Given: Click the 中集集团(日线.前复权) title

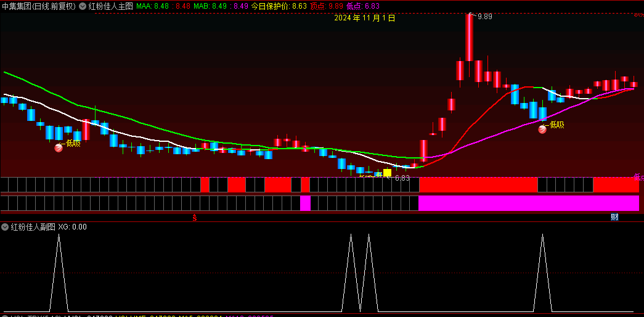Looking at the screenshot, I should point(39,6).
